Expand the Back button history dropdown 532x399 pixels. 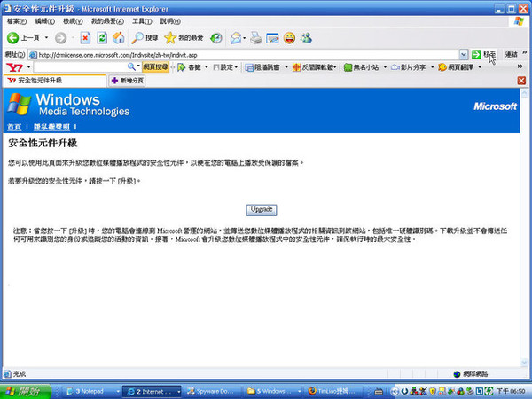coord(46,38)
